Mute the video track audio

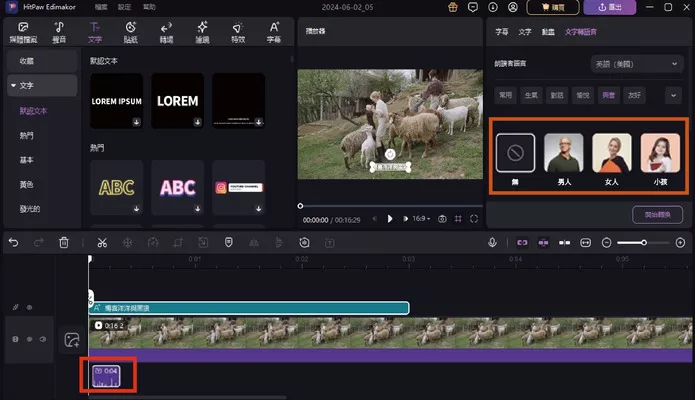pyautogui.click(x=43, y=339)
